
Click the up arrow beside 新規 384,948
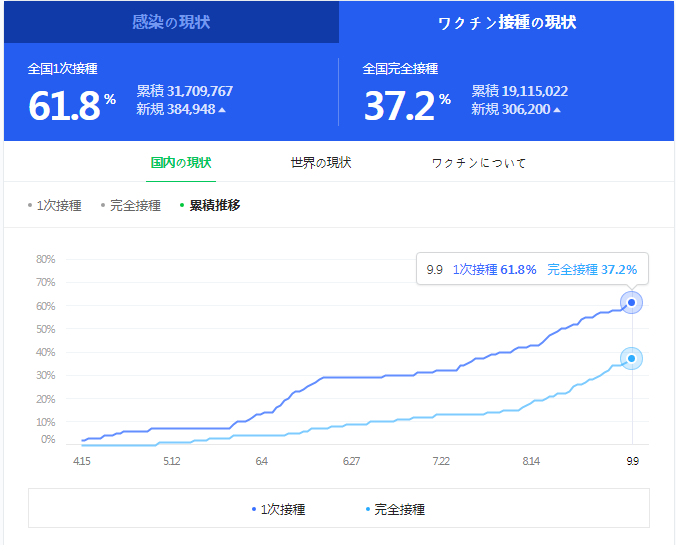pyautogui.click(x=221, y=110)
